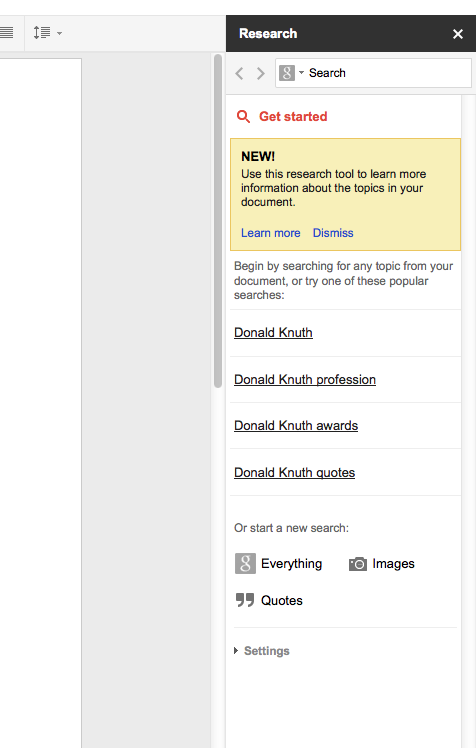Dismiss the NEW research tool notice
Image resolution: width=476 pixels, height=748 pixels.
click(333, 233)
